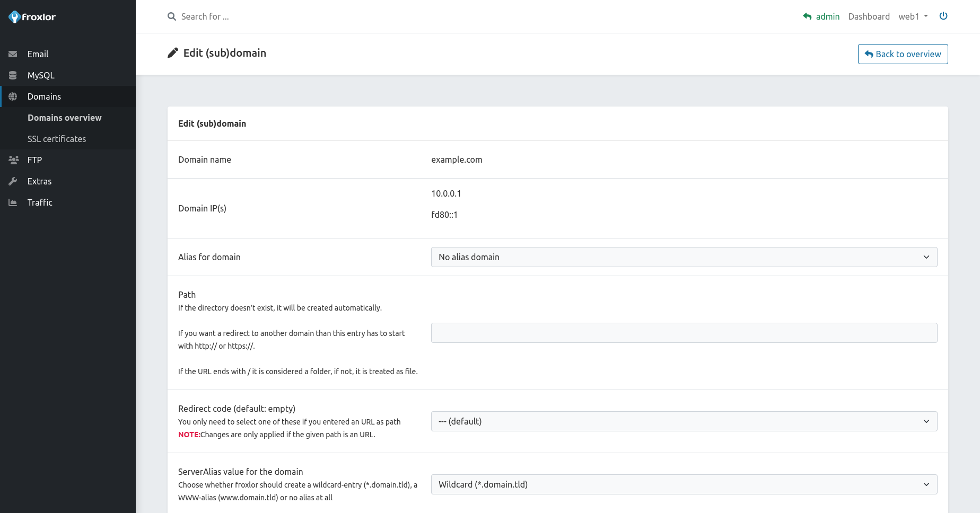This screenshot has width=980, height=513.
Task: Click the Extras wrench icon
Action: pyautogui.click(x=13, y=181)
